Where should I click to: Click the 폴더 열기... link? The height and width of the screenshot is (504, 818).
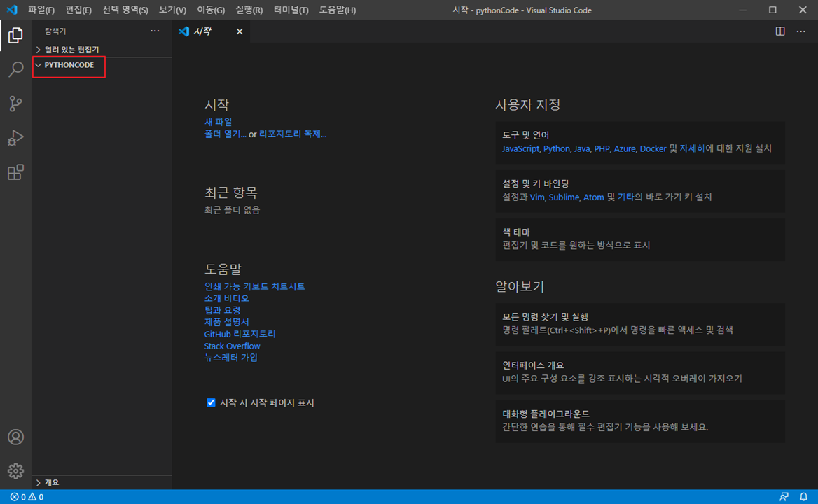(x=225, y=134)
